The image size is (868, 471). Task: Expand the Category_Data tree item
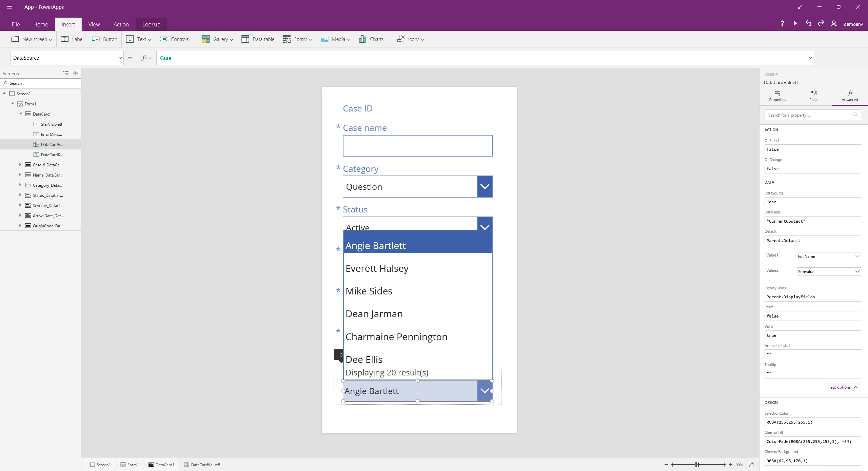pyautogui.click(x=20, y=185)
